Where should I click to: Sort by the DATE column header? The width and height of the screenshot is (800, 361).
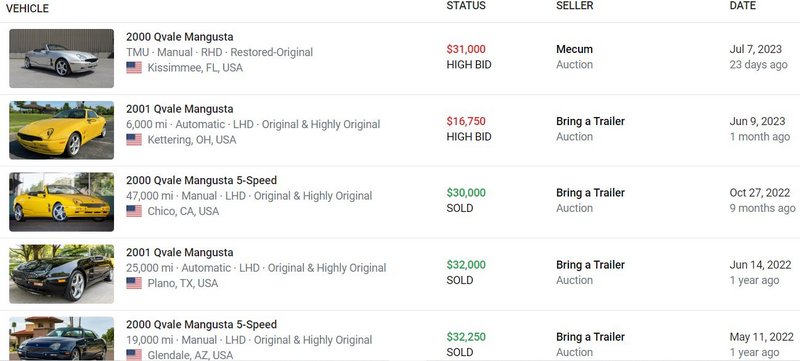coord(743,6)
